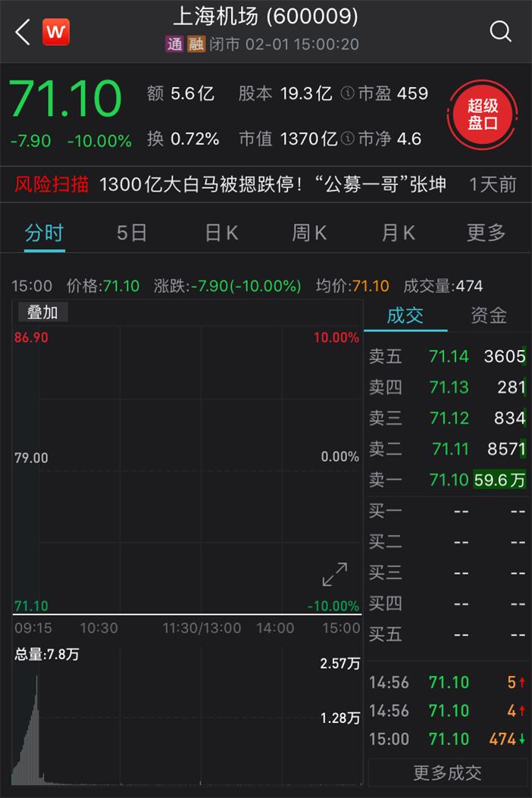Tap the 市值 1370亿 value

tap(288, 139)
